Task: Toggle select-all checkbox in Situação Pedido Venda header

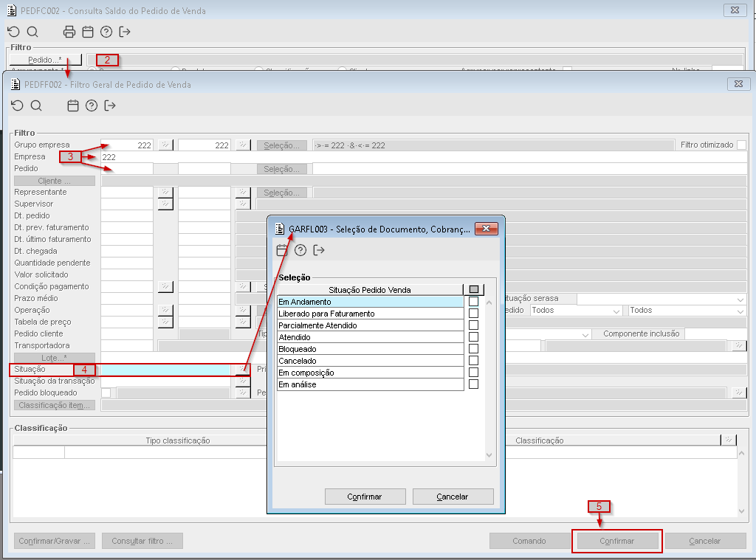Action: [x=474, y=289]
